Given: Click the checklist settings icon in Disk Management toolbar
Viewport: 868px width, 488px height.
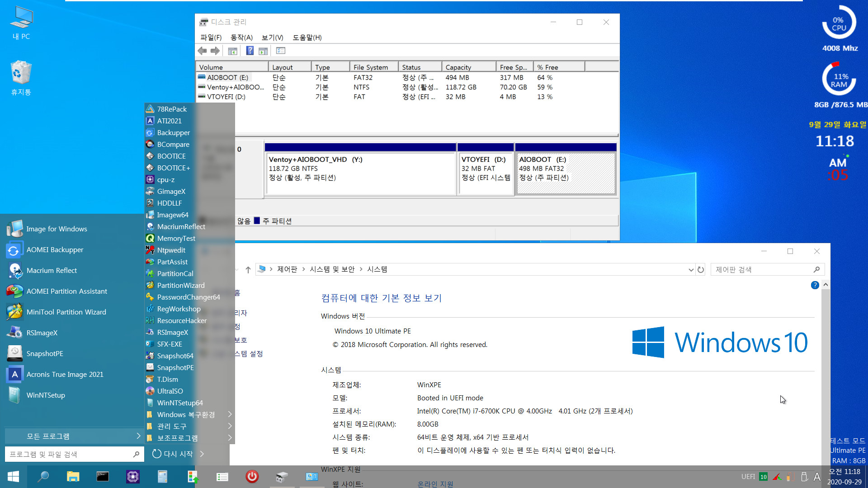Looking at the screenshot, I should pyautogui.click(x=281, y=51).
